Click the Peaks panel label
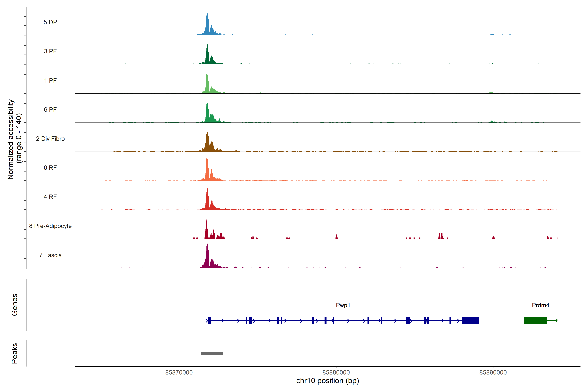Image resolution: width=588 pixels, height=392 pixels. pyautogui.click(x=15, y=353)
